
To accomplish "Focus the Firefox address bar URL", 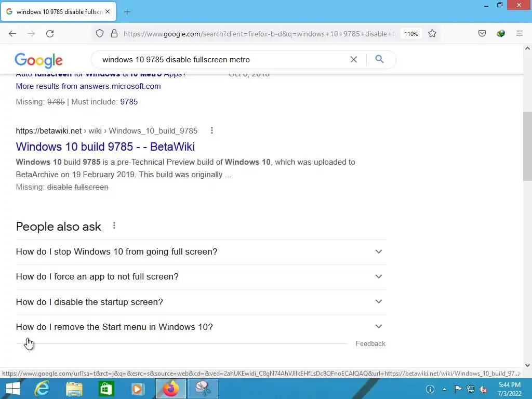I will coord(260,34).
